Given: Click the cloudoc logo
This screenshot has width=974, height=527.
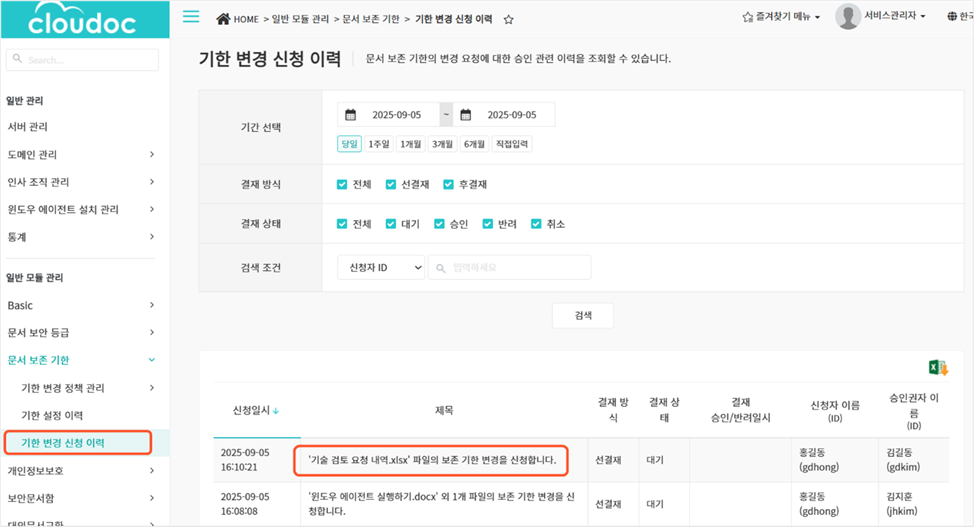Looking at the screenshot, I should click(83, 19).
